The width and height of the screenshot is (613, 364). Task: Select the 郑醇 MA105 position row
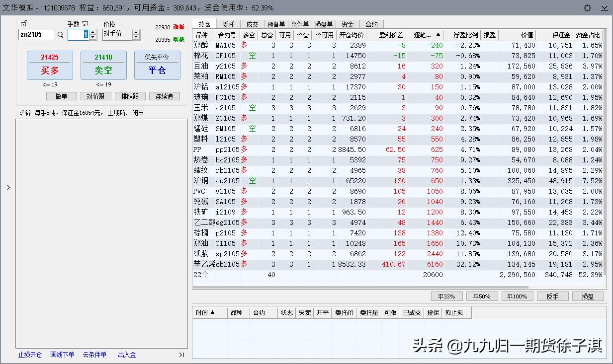(x=398, y=45)
